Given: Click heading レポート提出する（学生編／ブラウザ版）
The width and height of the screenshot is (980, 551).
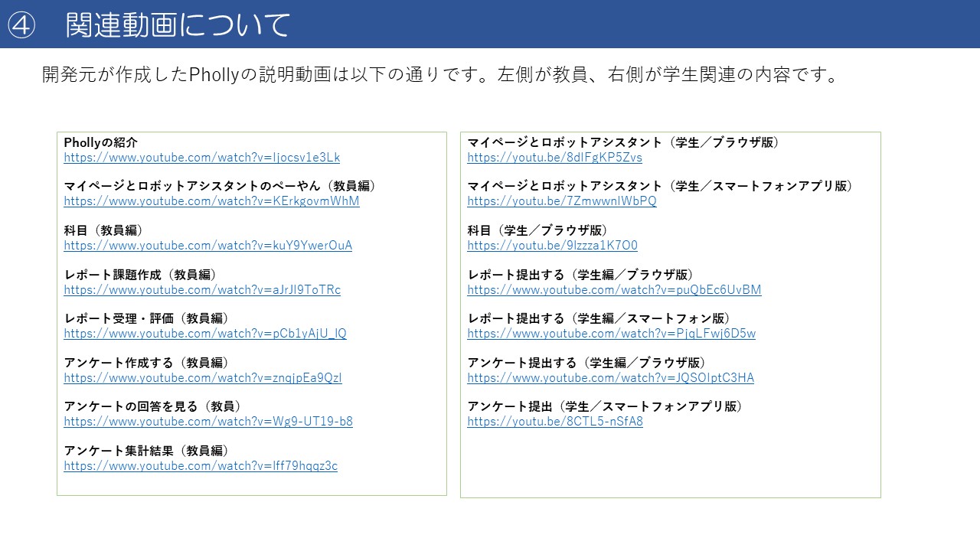Looking at the screenshot, I should pos(583,275).
